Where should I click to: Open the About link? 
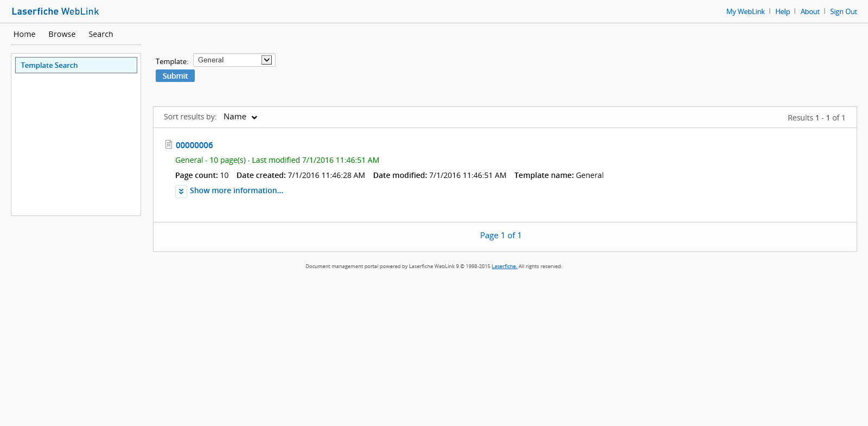pos(810,11)
